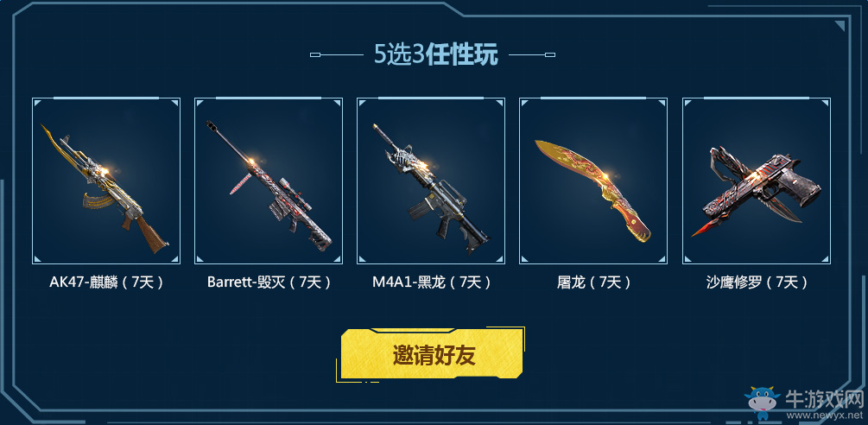The height and width of the screenshot is (425, 868).
Task: Click the blue cow mascot logo icon
Action: tap(763, 404)
